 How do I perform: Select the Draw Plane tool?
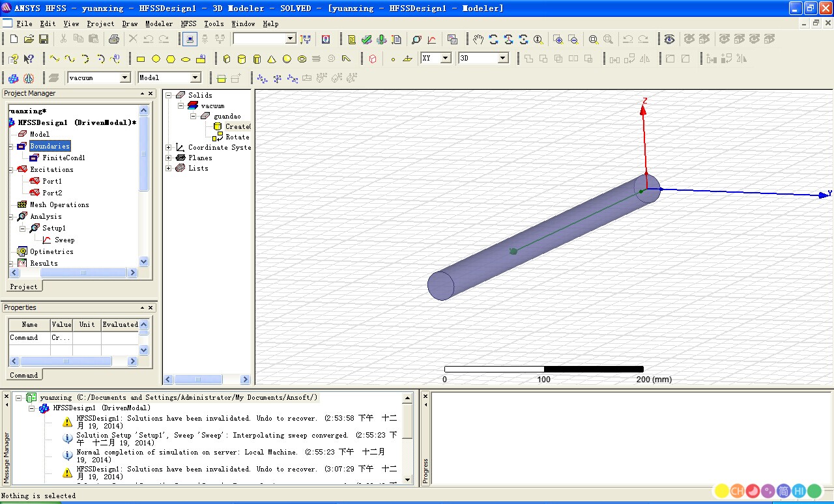(408, 59)
